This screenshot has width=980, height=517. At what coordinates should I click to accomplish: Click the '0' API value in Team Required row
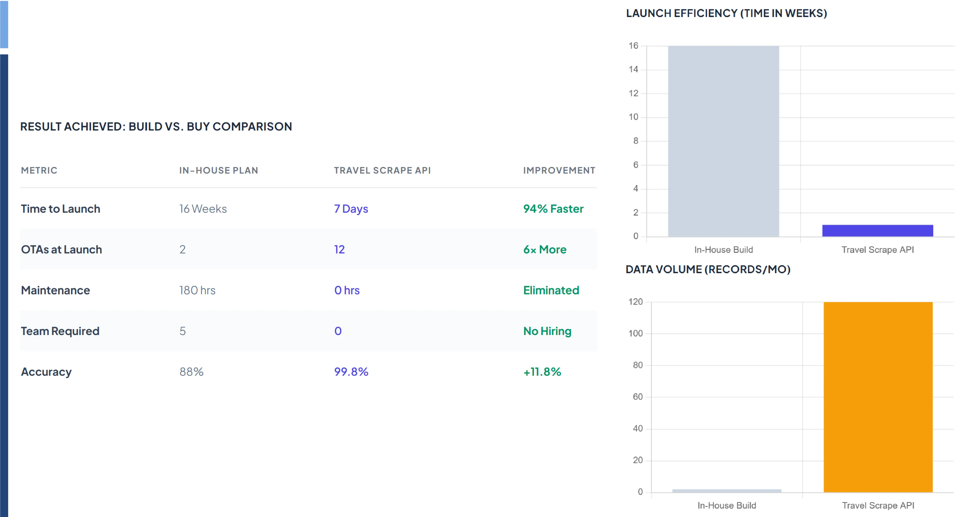[338, 331]
